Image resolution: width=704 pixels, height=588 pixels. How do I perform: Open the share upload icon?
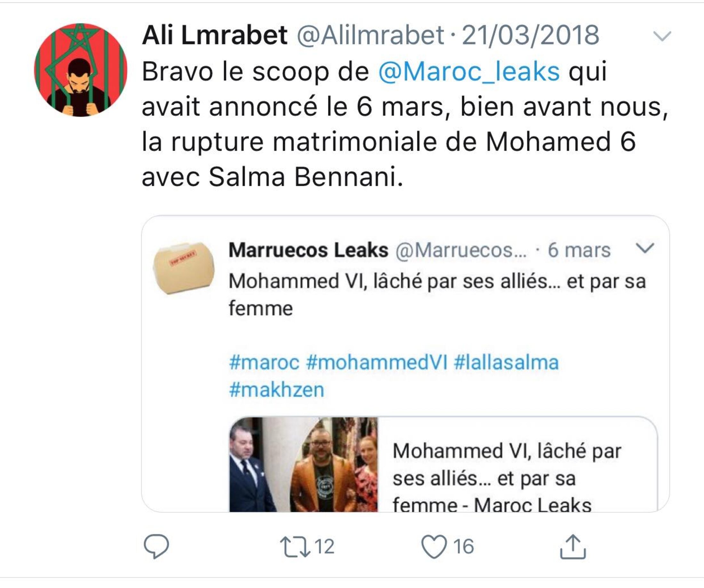click(x=573, y=547)
